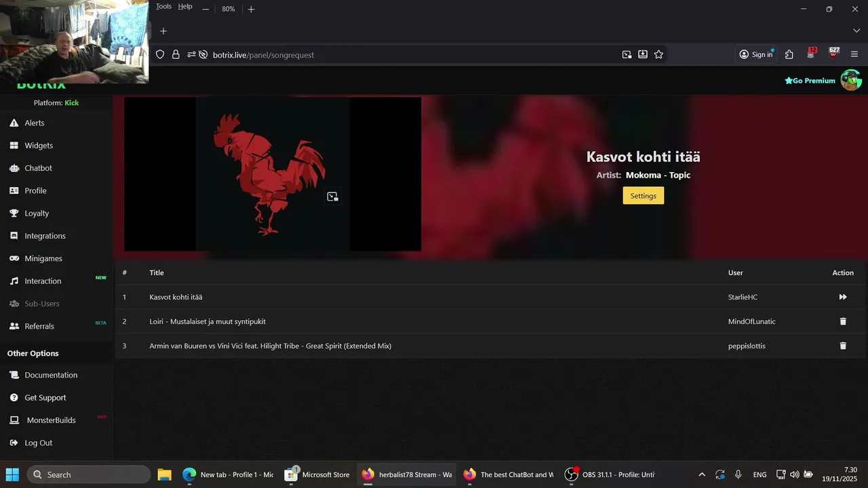Toggle picture-in-picture on the video player
868x488 pixels.
pos(332,197)
